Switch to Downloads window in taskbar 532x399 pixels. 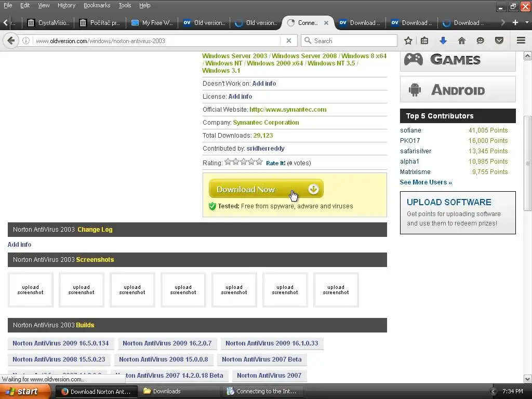(x=180, y=391)
